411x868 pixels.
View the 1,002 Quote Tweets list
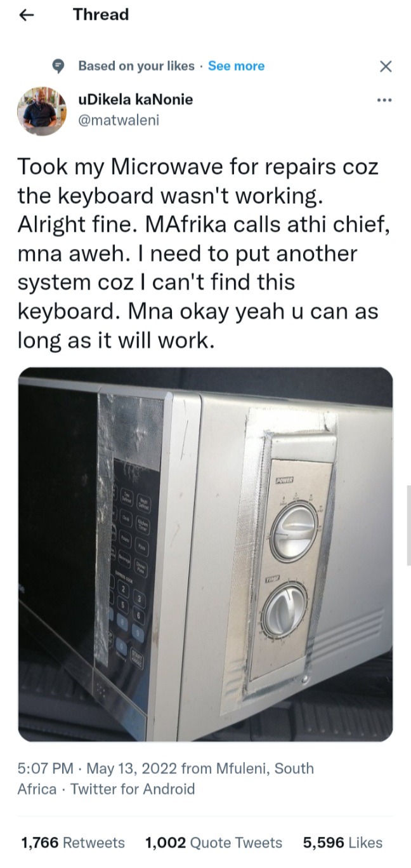click(x=214, y=843)
